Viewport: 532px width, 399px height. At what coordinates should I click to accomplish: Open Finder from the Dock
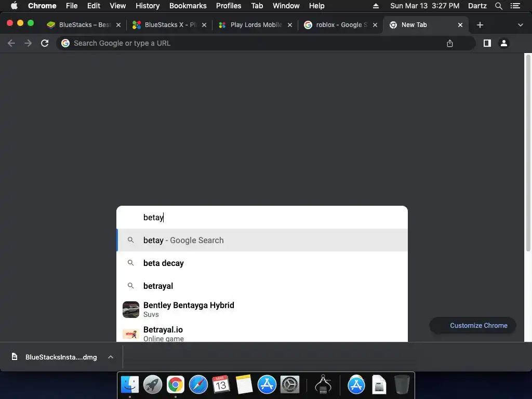[130, 385]
